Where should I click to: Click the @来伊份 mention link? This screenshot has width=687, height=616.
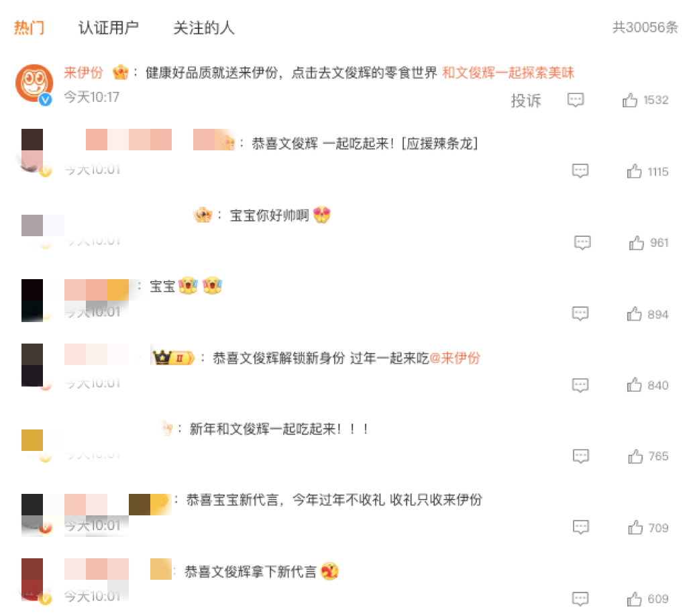click(455, 358)
